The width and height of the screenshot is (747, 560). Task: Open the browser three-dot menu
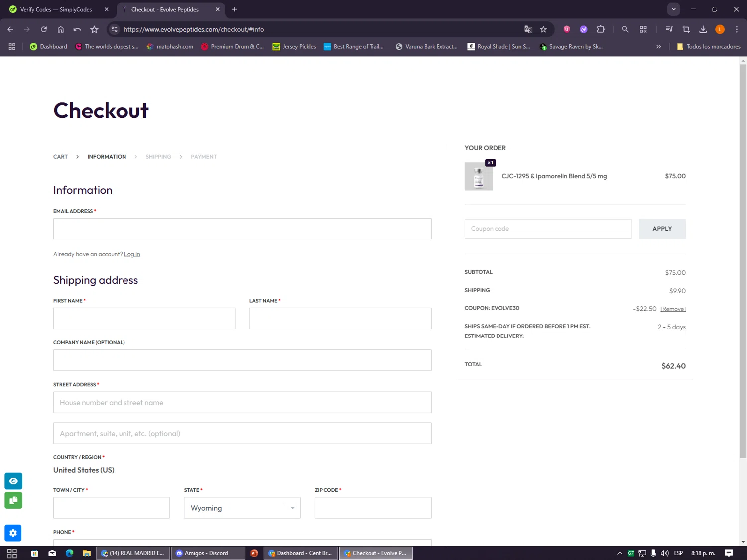coord(737,29)
